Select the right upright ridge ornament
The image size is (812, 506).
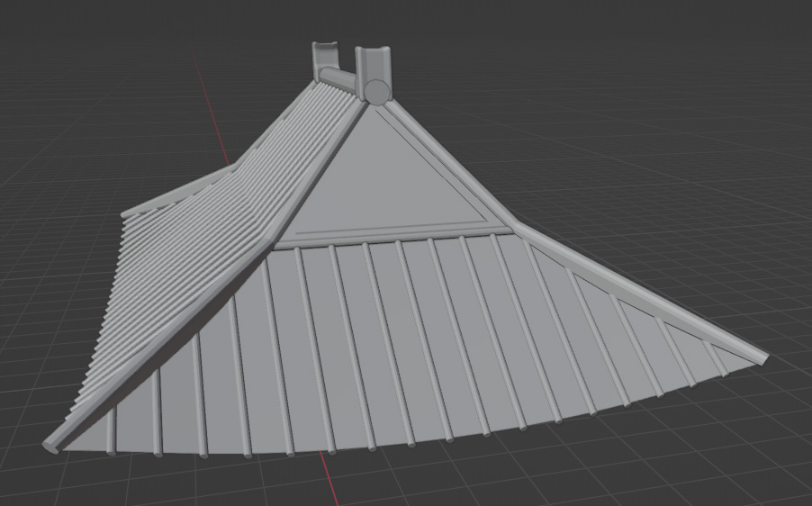(372, 63)
